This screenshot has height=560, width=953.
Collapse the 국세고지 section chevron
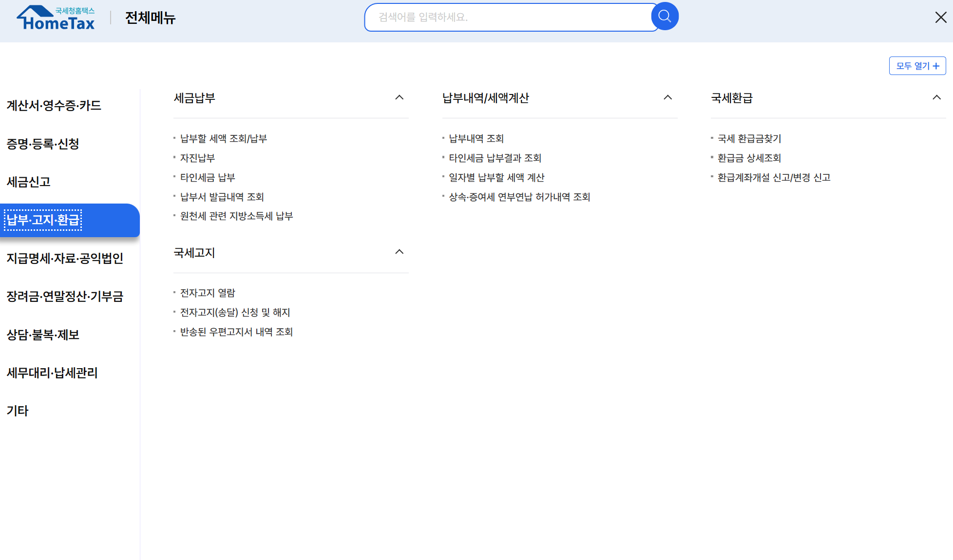pyautogui.click(x=399, y=252)
